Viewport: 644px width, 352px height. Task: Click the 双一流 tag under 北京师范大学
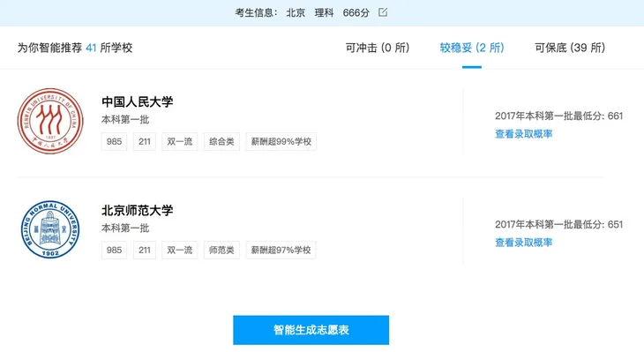click(180, 251)
